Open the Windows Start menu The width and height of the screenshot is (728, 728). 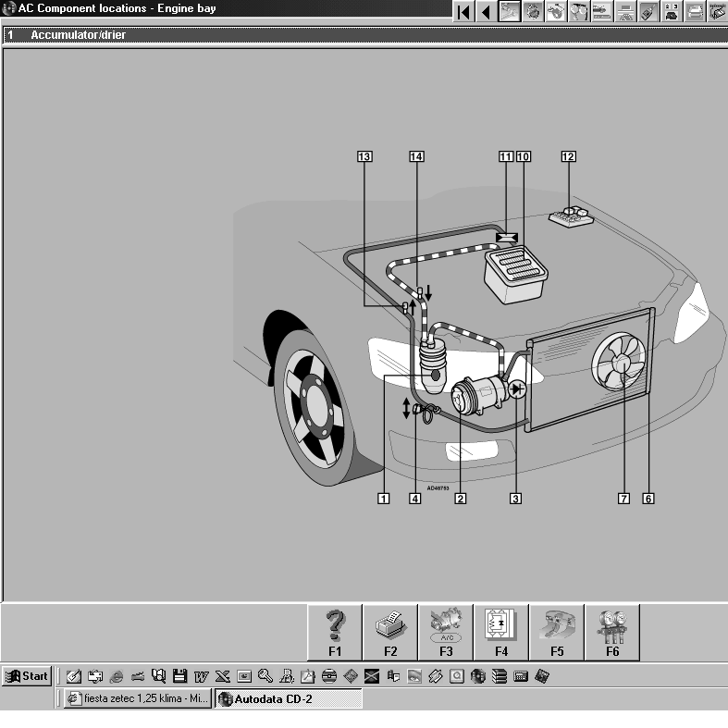[27, 676]
